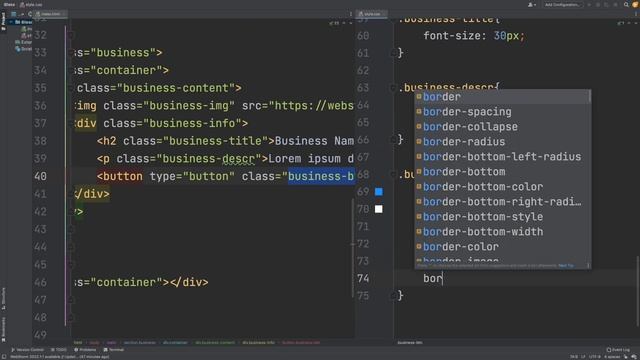
Task: Open the Event Log panel
Action: (x=618, y=350)
